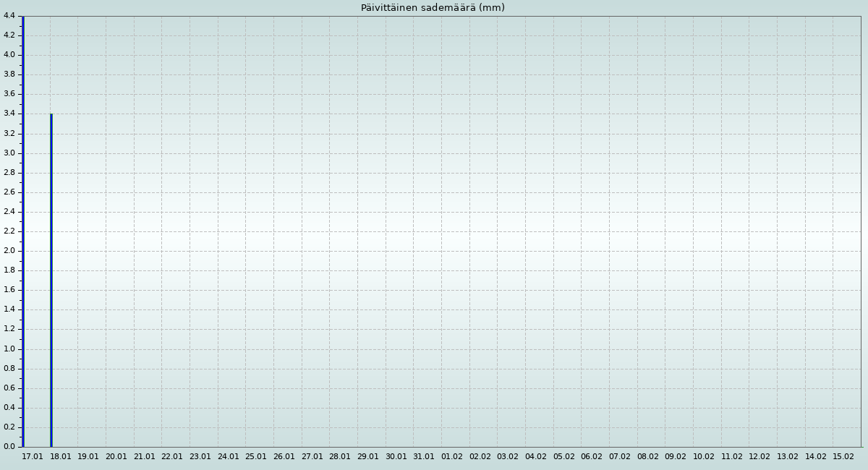The width and height of the screenshot is (868, 470).
Task: Click the 31.01 date label
Action: (424, 457)
